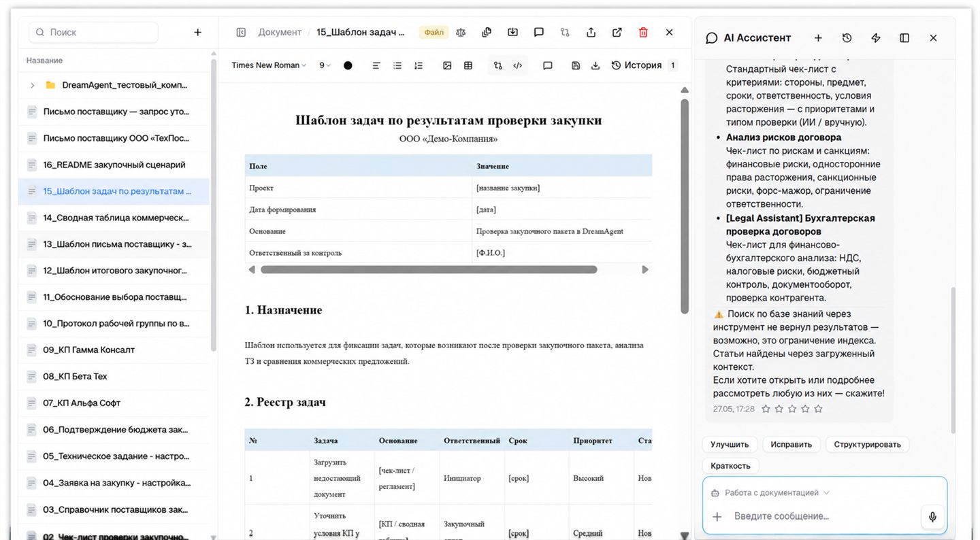Viewport: 980px width, 540px height.
Task: Click the Структурировать button
Action: tap(867, 444)
